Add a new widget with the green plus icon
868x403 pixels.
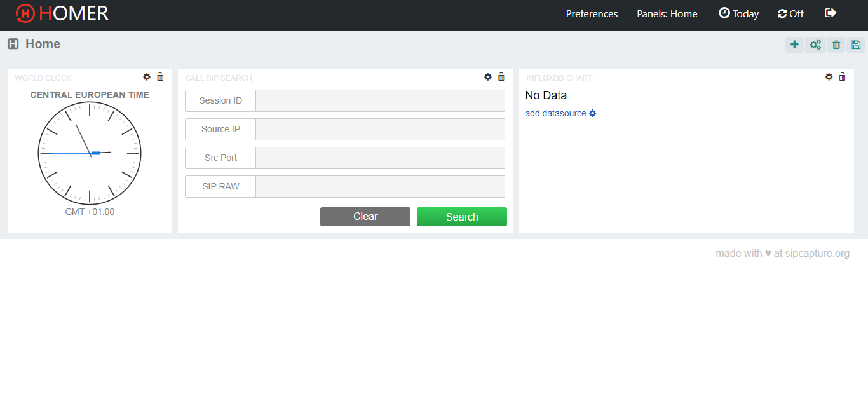click(794, 44)
